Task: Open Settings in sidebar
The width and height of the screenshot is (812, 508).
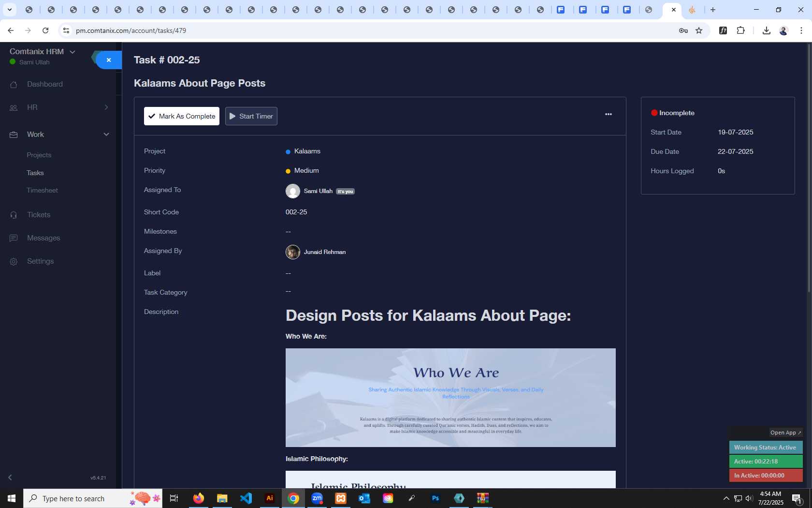Action: (x=41, y=261)
